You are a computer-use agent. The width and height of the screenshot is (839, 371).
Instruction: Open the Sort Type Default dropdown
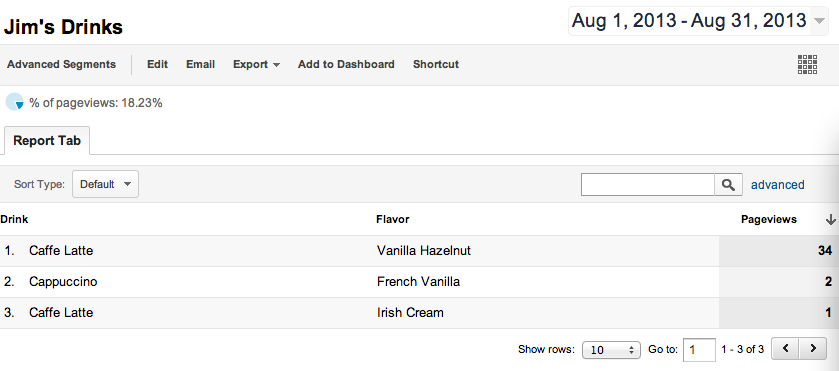pos(105,184)
